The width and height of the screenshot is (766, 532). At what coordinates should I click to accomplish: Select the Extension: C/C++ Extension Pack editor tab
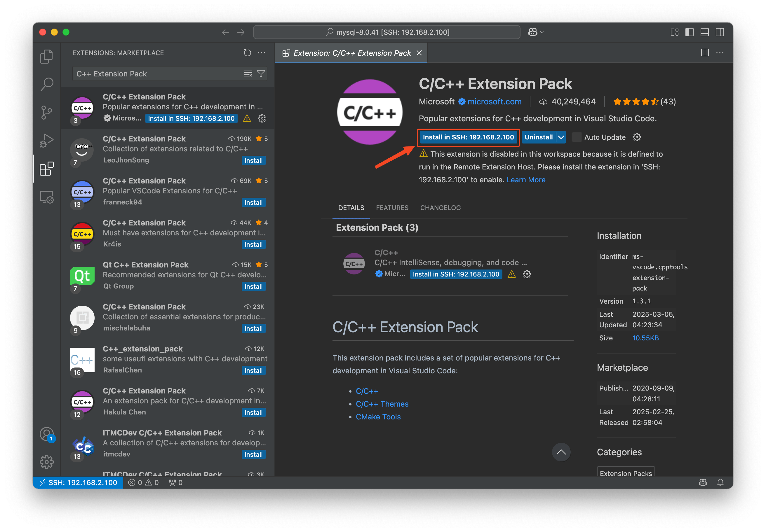point(351,53)
